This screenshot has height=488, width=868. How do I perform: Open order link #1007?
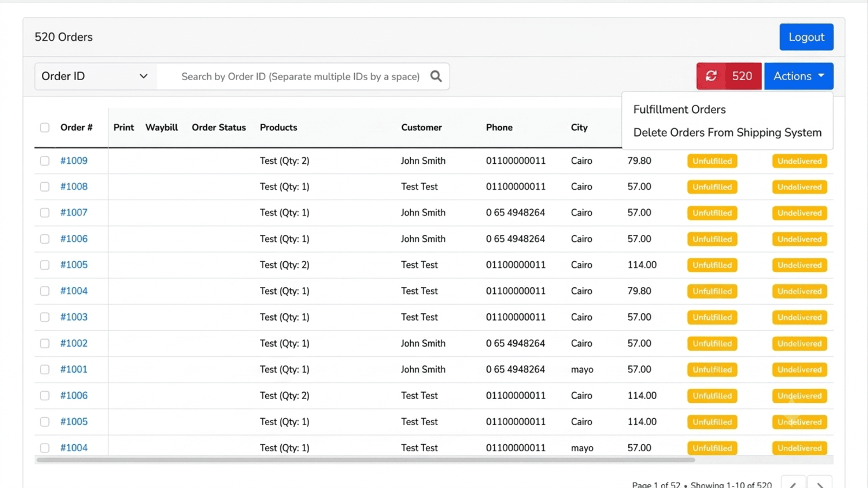click(74, 213)
